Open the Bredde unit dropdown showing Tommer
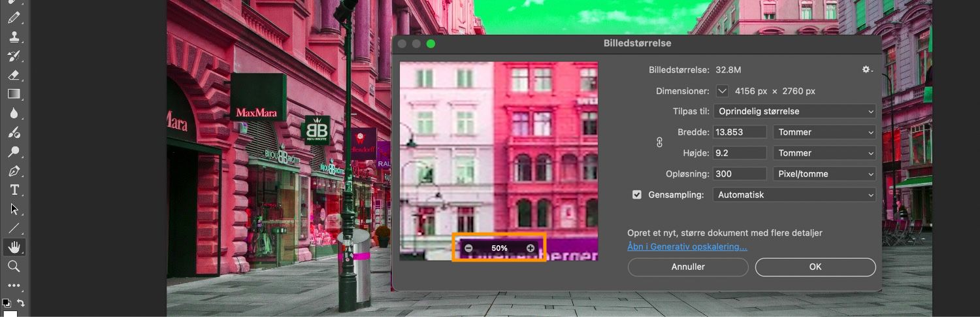 825,132
